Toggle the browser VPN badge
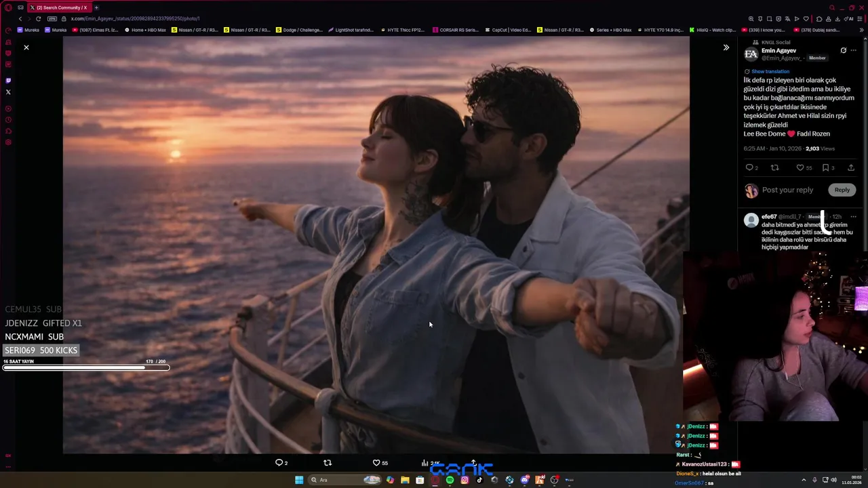Viewport: 868px width, 488px height. click(52, 19)
